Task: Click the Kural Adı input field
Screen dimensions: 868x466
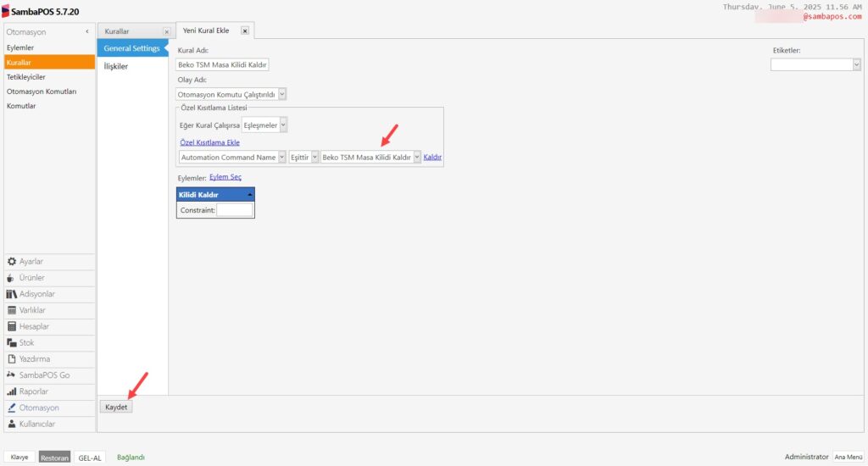Action: tap(223, 64)
